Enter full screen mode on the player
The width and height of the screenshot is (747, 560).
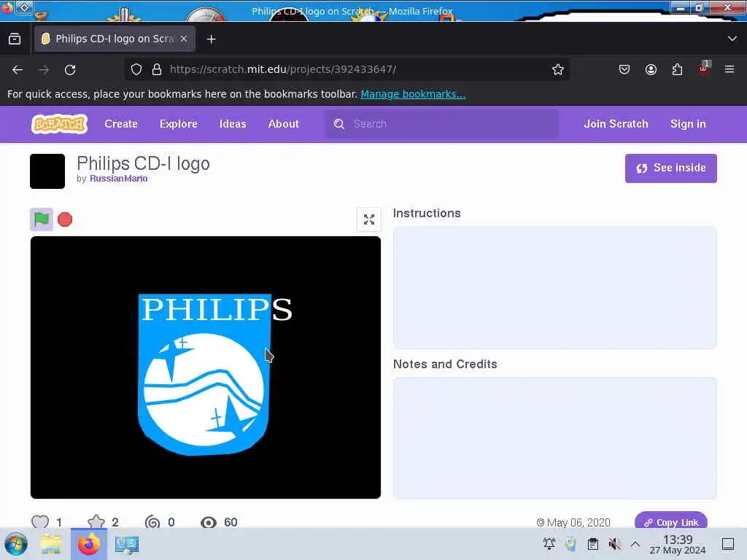point(368,219)
